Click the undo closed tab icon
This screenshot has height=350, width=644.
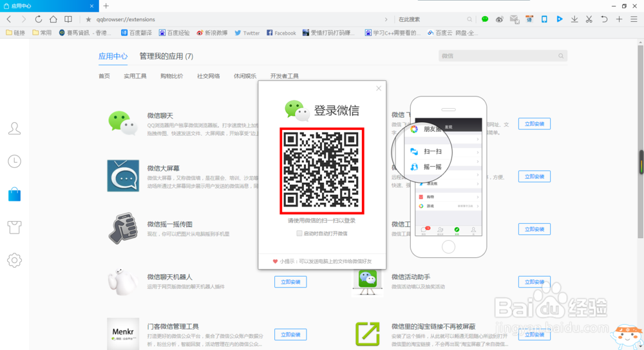tap(604, 19)
